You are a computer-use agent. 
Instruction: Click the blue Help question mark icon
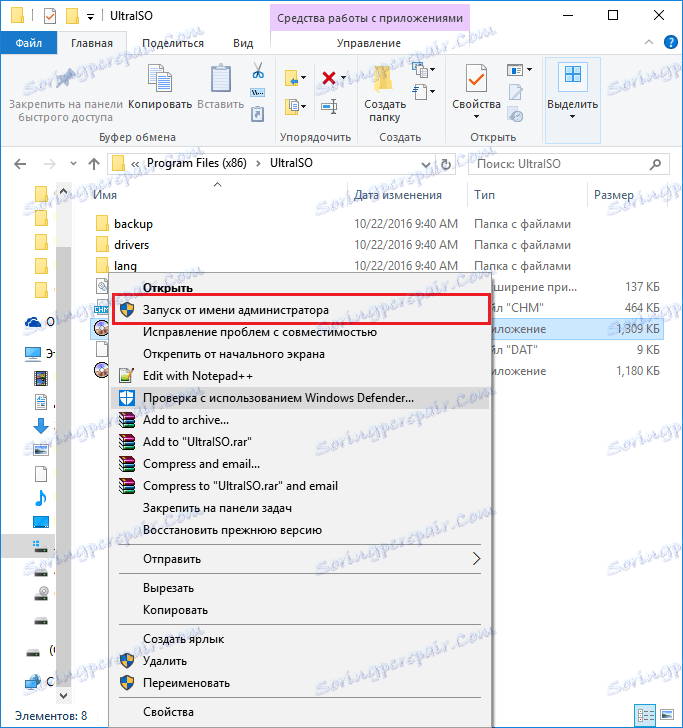coord(670,42)
